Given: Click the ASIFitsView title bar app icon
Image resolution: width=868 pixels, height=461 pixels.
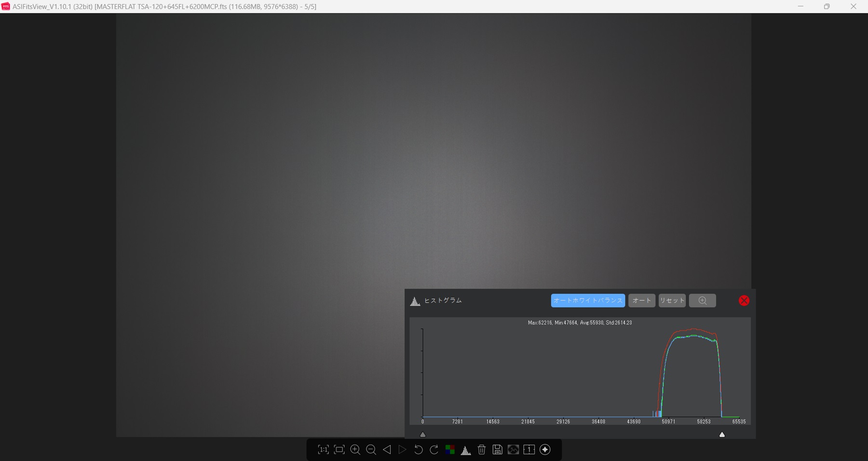Looking at the screenshot, I should coord(6,6).
